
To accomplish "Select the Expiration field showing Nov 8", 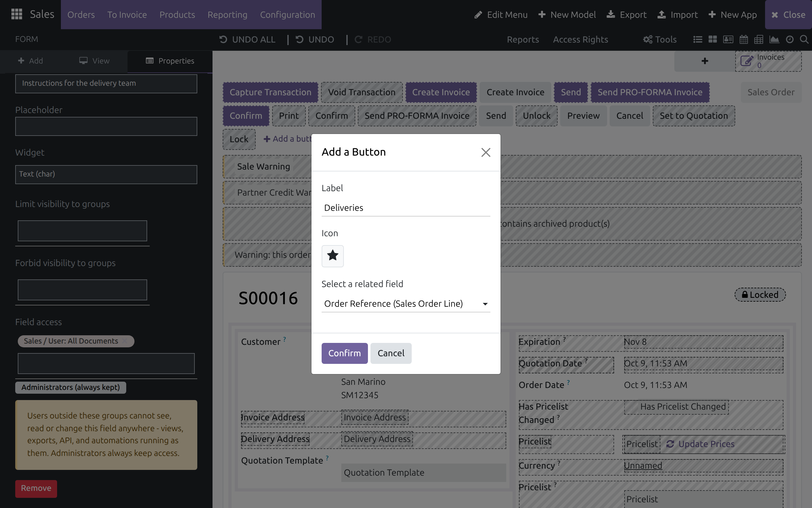I will pyautogui.click(x=703, y=342).
